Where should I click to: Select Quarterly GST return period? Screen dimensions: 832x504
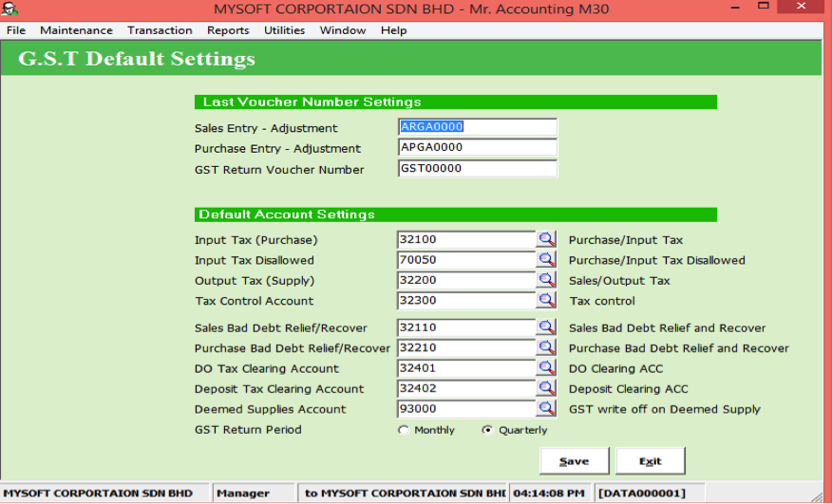[488, 430]
